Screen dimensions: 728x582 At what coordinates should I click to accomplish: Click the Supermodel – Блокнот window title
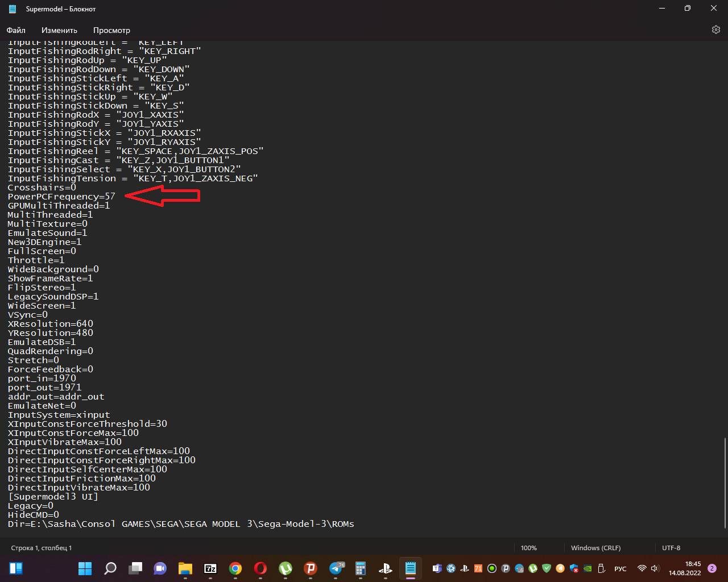click(61, 9)
